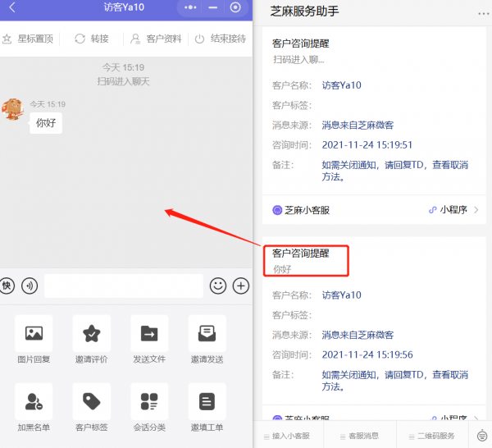Click the first card's 备注 note text

[394, 171]
